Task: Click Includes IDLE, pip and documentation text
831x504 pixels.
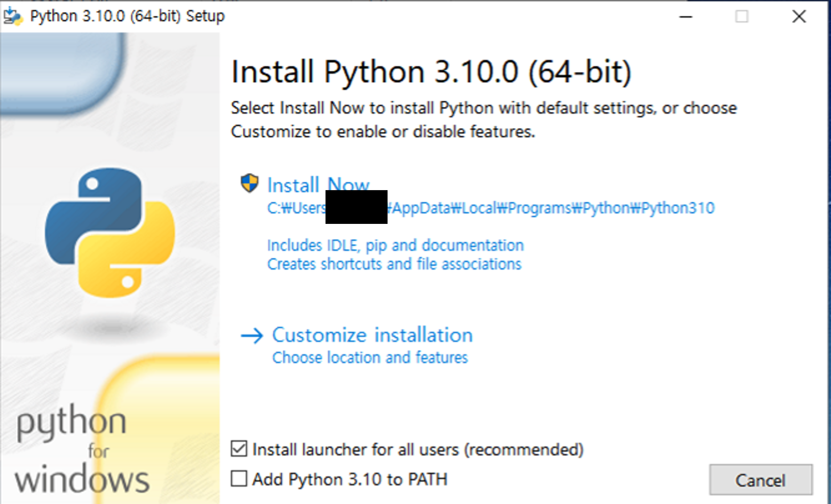Action: [396, 246]
